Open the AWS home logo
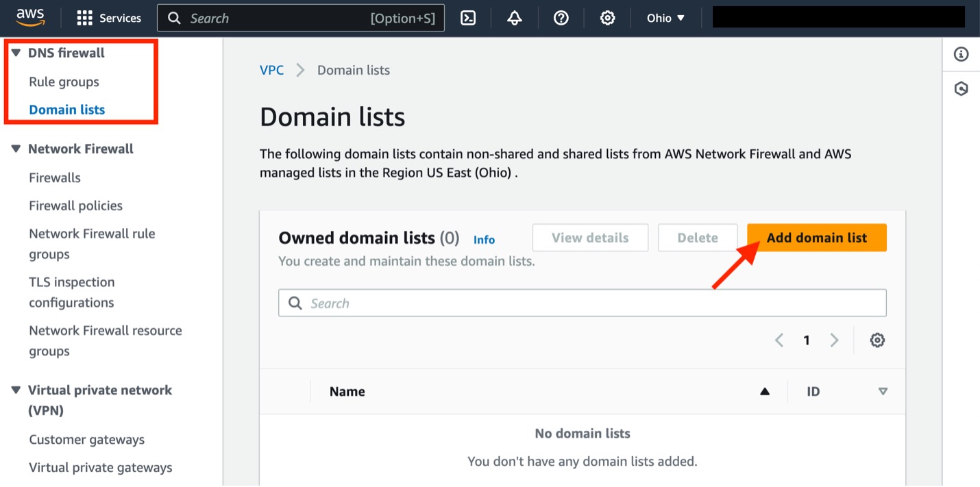980x487 pixels. point(30,18)
